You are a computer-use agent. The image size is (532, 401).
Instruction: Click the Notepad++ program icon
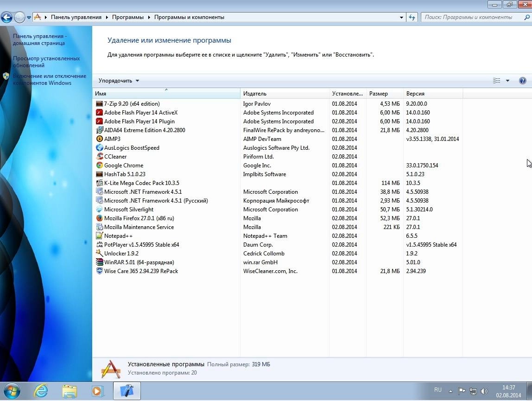pos(100,236)
